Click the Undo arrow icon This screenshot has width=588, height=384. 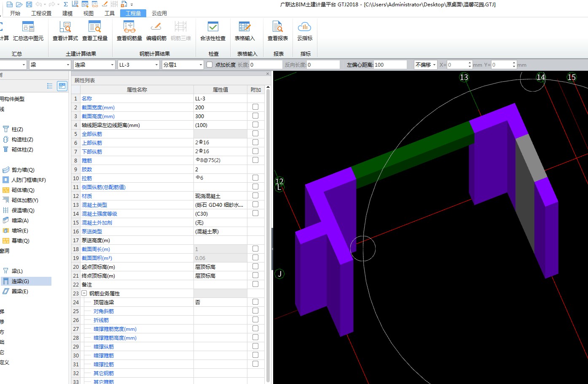pos(38,4)
